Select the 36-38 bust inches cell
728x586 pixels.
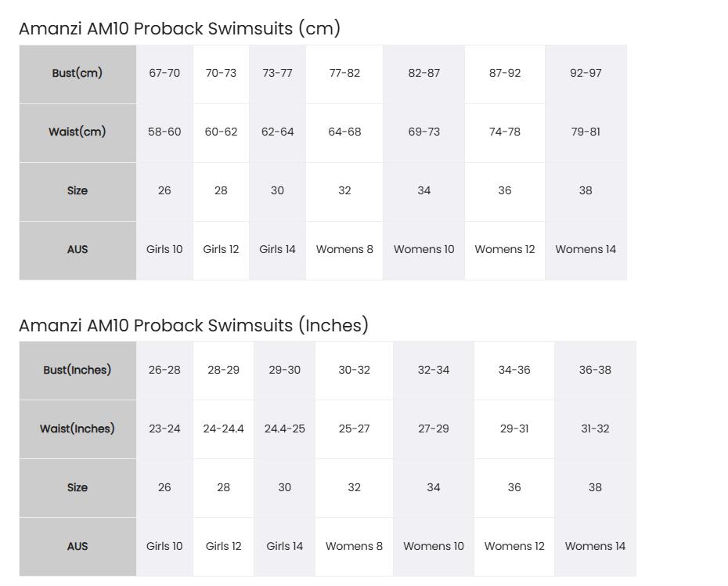(x=595, y=371)
